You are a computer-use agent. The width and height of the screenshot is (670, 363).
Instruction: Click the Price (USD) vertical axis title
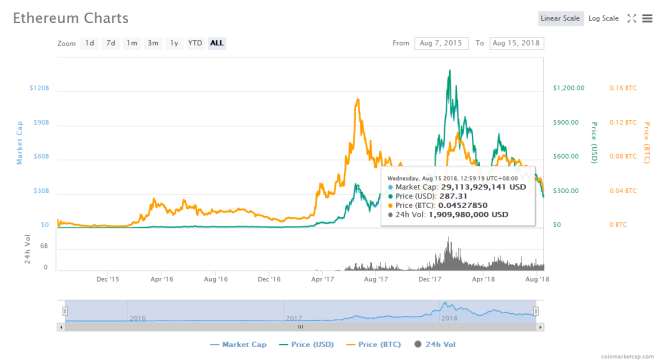point(594,143)
